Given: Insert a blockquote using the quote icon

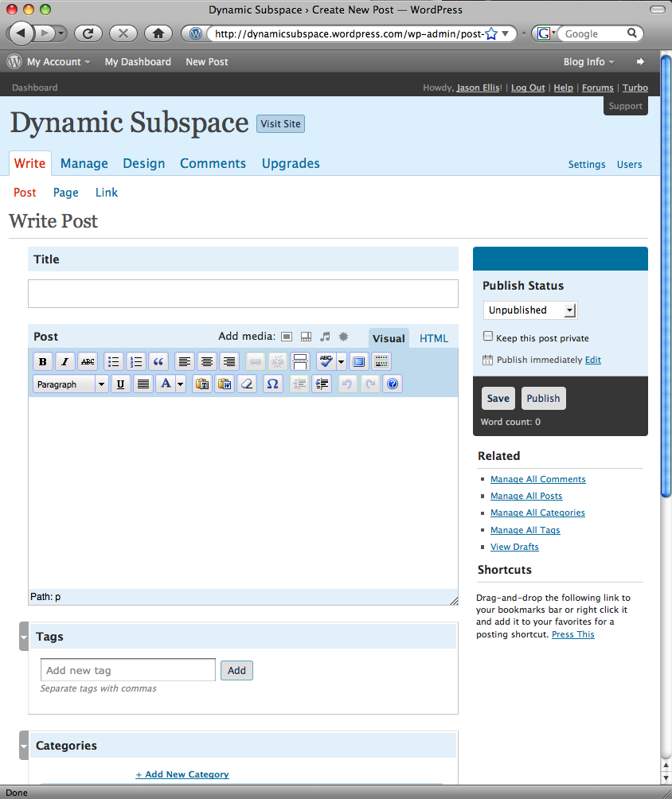Looking at the screenshot, I should click(x=158, y=361).
